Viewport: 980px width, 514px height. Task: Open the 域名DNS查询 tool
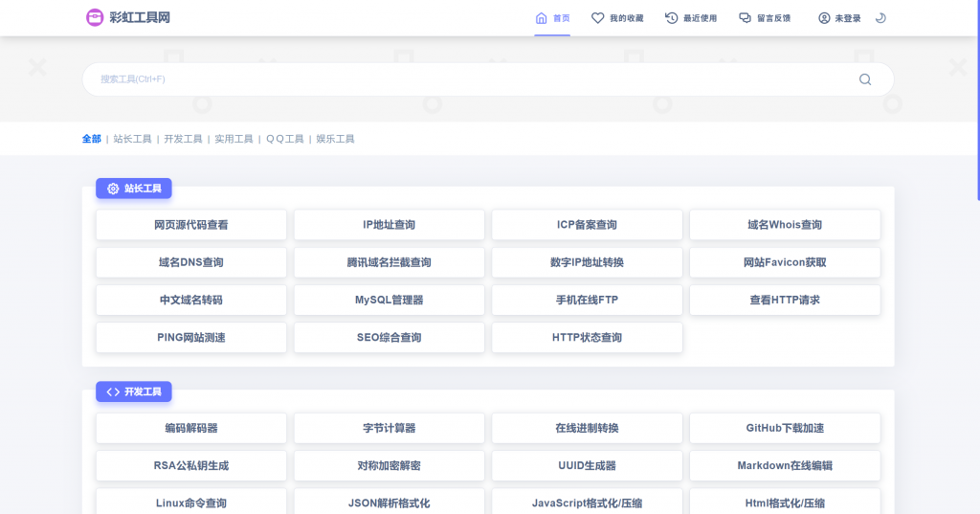[x=191, y=262]
